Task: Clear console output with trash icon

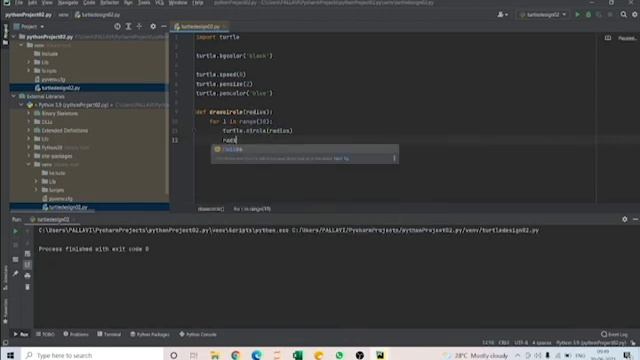Action: pos(27,287)
